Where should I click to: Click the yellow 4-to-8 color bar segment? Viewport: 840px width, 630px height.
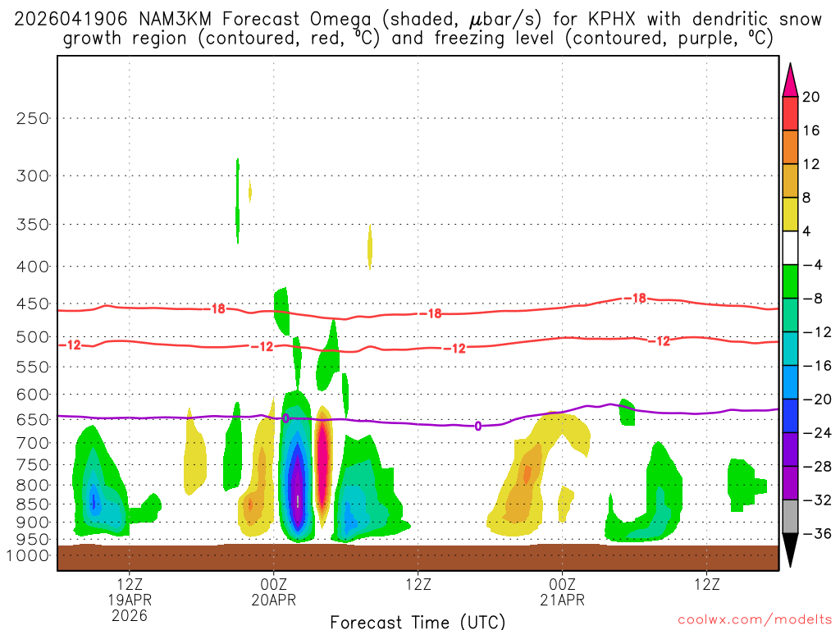point(790,214)
